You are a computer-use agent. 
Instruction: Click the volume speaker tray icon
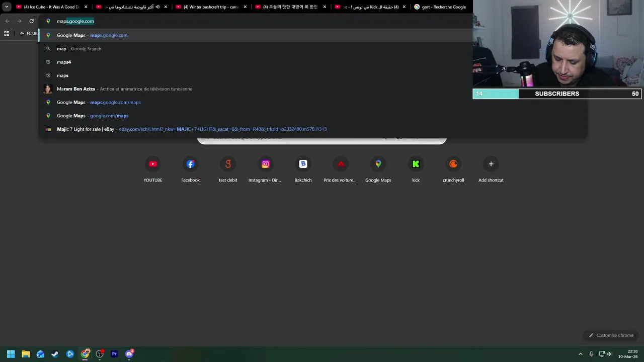[x=610, y=354]
